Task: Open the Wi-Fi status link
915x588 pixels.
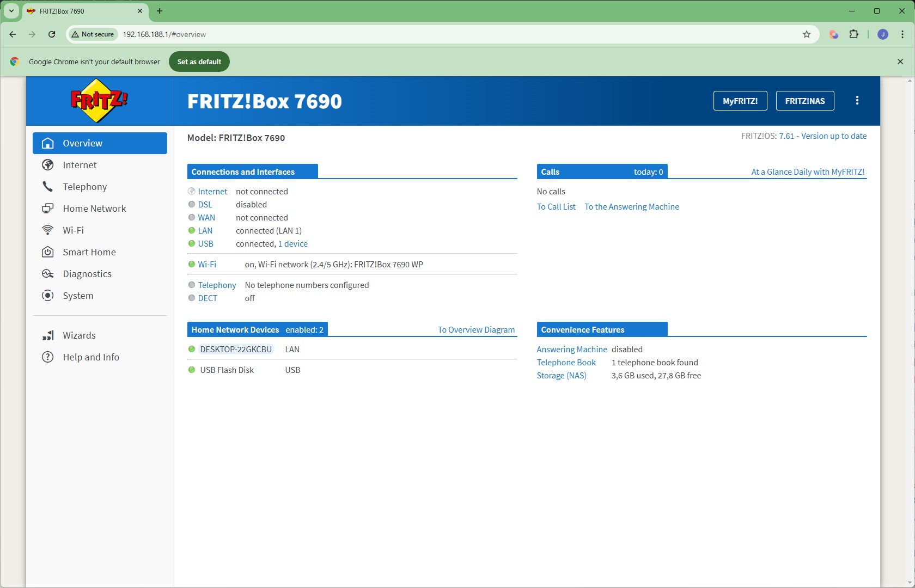Action: click(x=207, y=265)
